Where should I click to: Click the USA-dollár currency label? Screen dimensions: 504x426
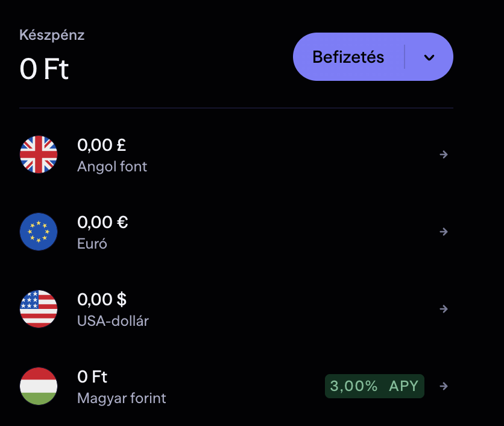click(113, 320)
